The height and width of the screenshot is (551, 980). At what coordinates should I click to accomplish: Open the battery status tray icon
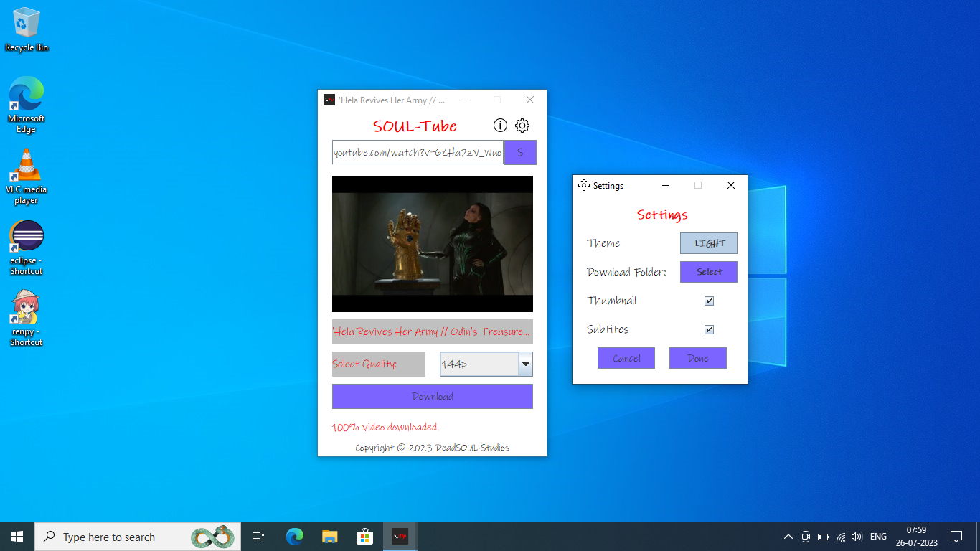pos(823,537)
